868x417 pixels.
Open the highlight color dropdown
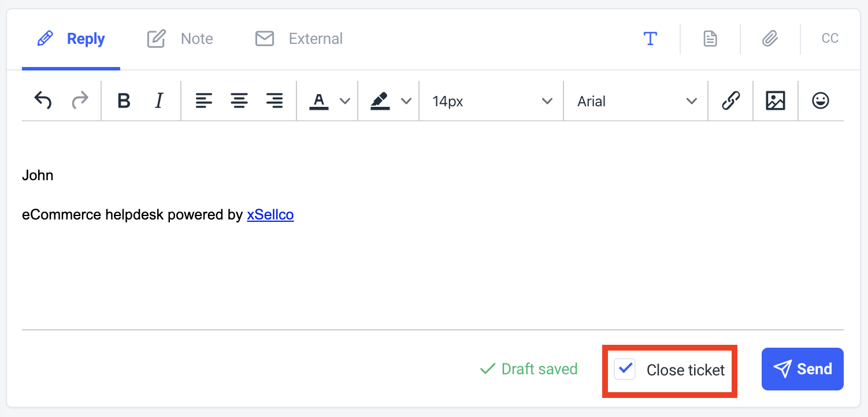406,101
